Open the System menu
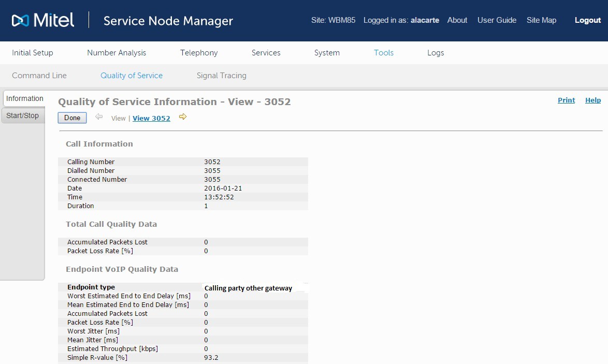The image size is (608, 364). [327, 53]
